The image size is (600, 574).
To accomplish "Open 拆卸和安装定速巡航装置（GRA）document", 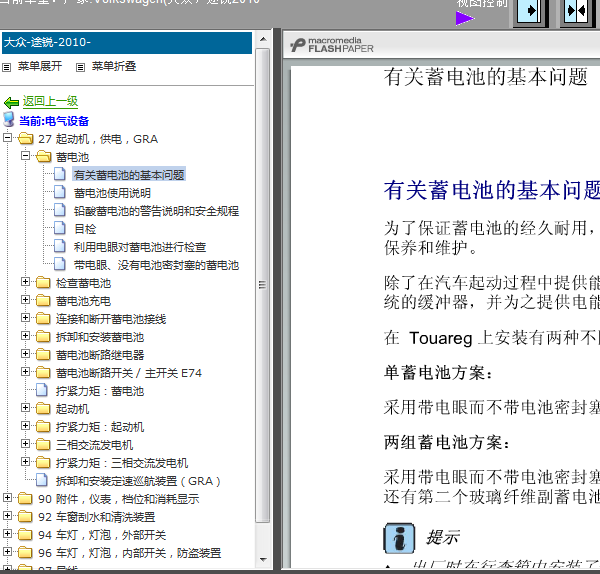I will tap(138, 481).
